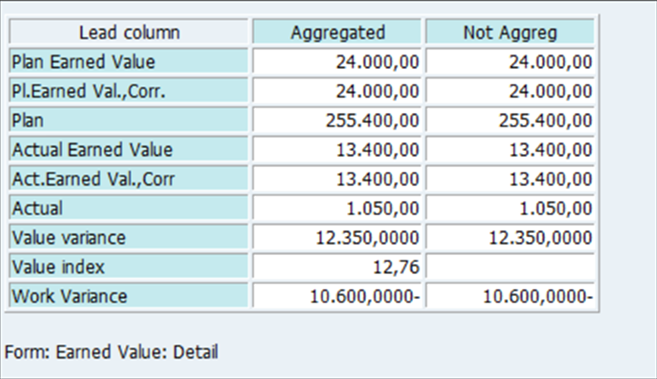Click the Aggregated Value index cell 12,76

[x=337, y=267]
